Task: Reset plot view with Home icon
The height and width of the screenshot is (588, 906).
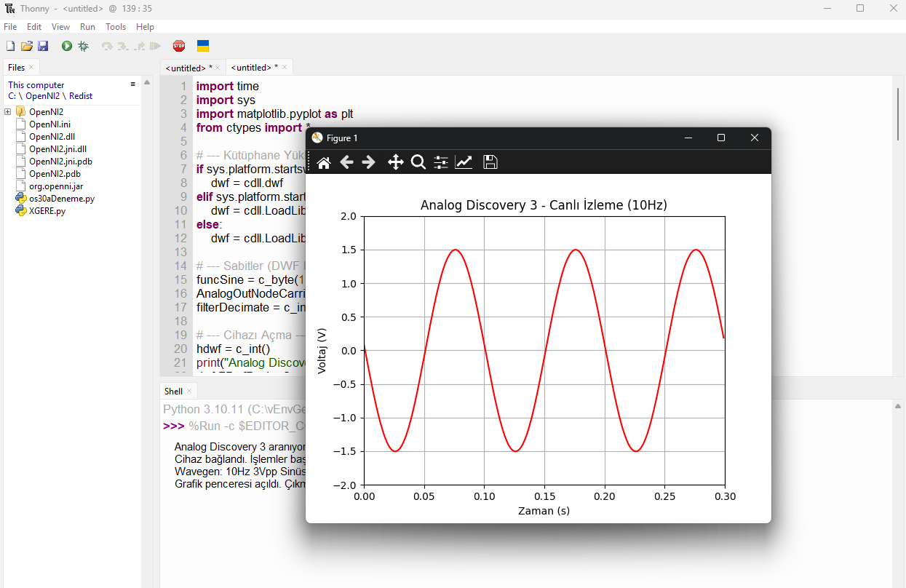Action: [x=324, y=162]
